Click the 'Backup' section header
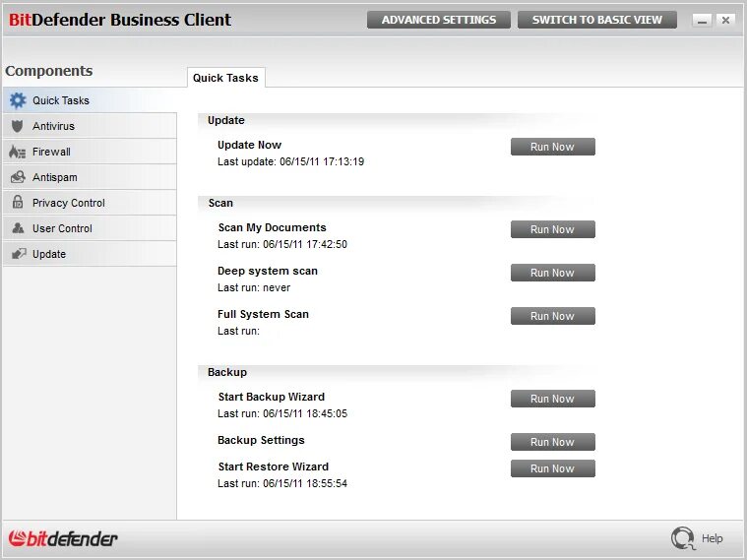747x560 pixels. (x=227, y=372)
